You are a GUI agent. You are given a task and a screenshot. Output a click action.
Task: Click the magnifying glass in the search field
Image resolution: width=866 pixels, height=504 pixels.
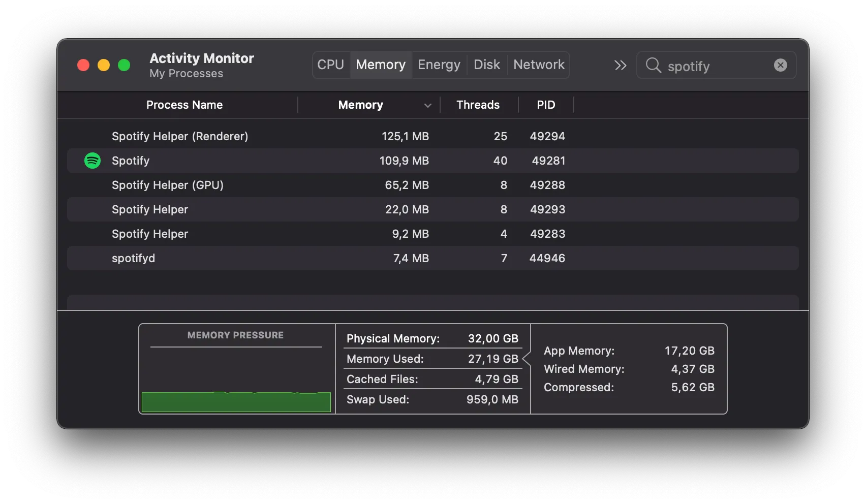[653, 66]
